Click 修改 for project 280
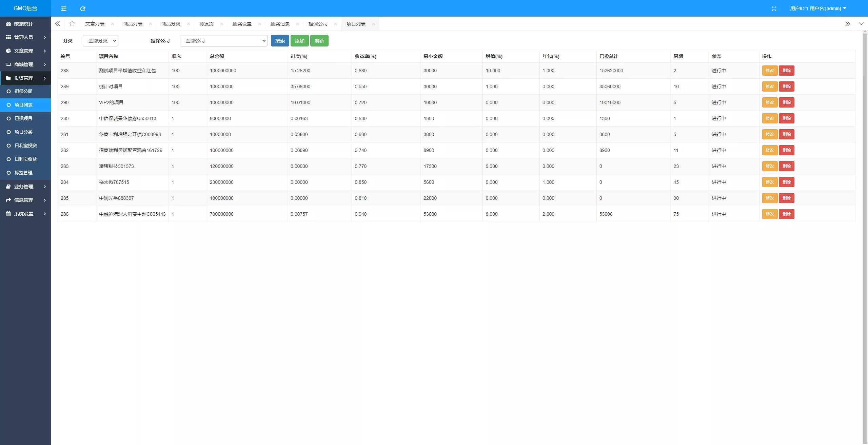This screenshot has width=868, height=445. [x=770, y=118]
